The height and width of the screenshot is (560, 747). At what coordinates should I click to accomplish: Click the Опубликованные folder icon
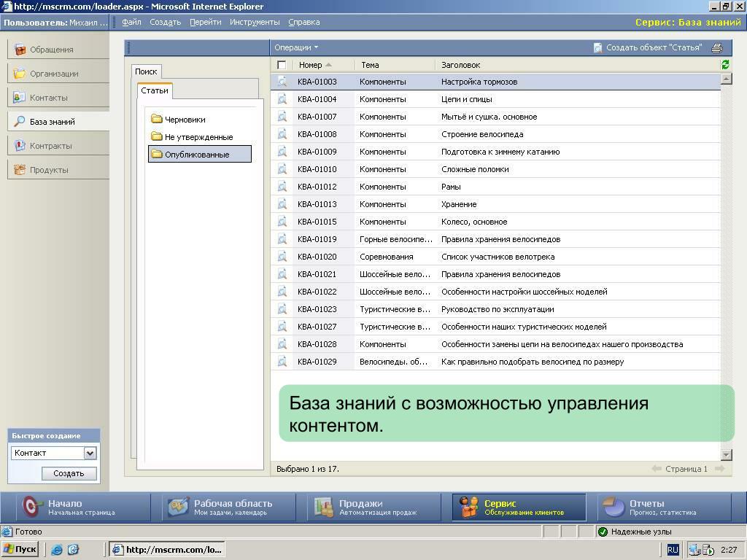pyautogui.click(x=157, y=154)
